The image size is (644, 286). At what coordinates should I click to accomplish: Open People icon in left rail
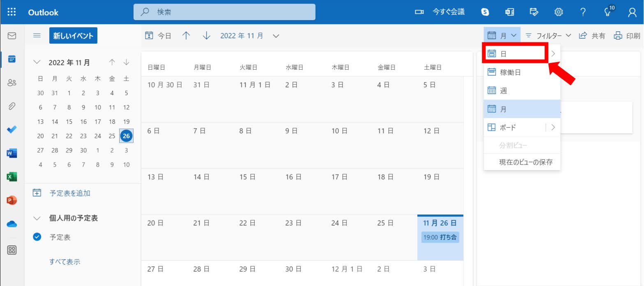pyautogui.click(x=12, y=82)
